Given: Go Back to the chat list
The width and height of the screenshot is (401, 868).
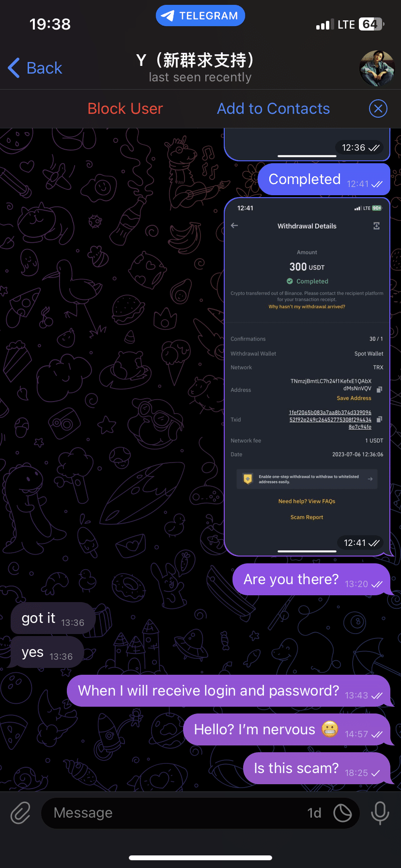Looking at the screenshot, I should point(35,68).
